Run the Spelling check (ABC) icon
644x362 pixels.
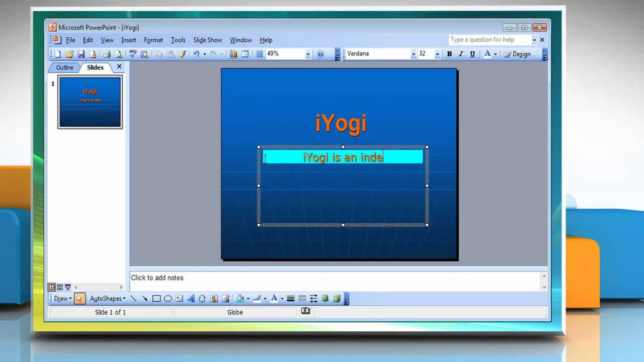click(133, 54)
